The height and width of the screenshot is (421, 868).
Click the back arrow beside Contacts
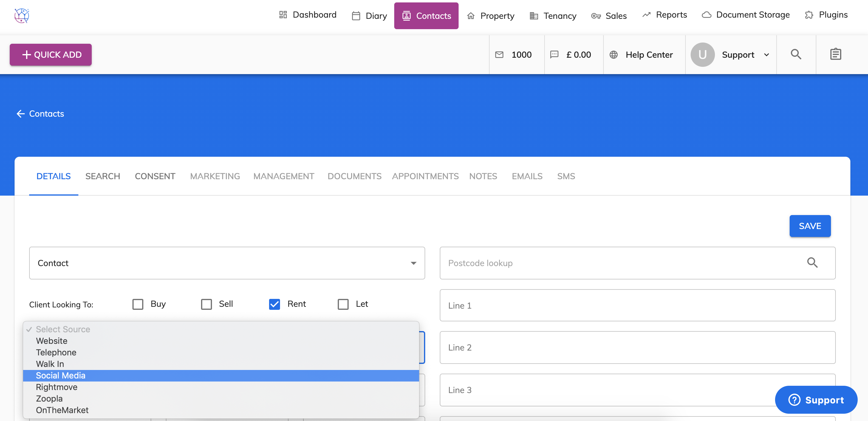(21, 114)
